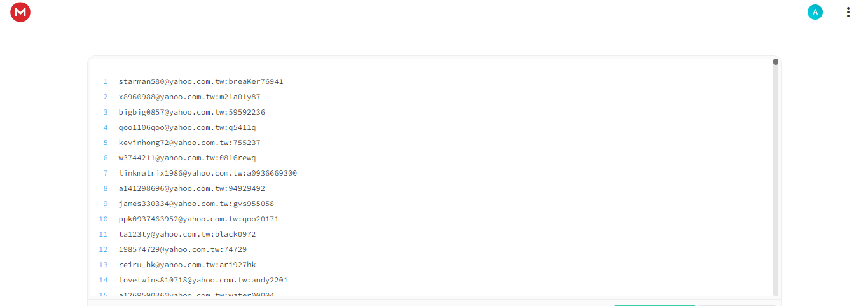Screen dimensions: 868x306
Task: Click the green button at the viewer bottom
Action: tap(655, 305)
